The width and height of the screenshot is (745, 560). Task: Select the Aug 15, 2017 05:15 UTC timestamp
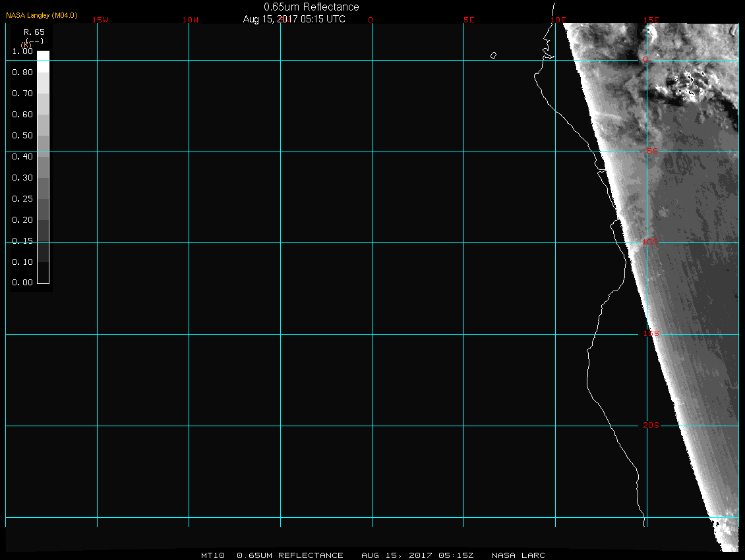tap(294, 19)
